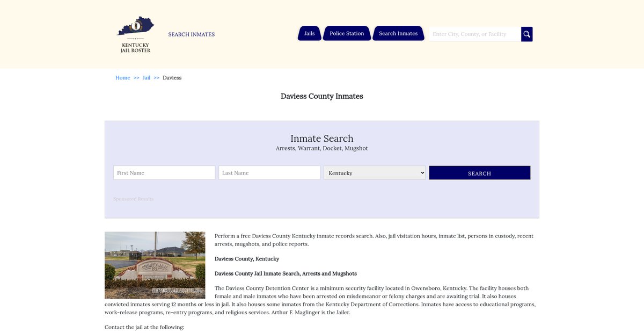Click 'Contact the jail at the following:' text
The image size is (644, 333).
(x=144, y=327)
